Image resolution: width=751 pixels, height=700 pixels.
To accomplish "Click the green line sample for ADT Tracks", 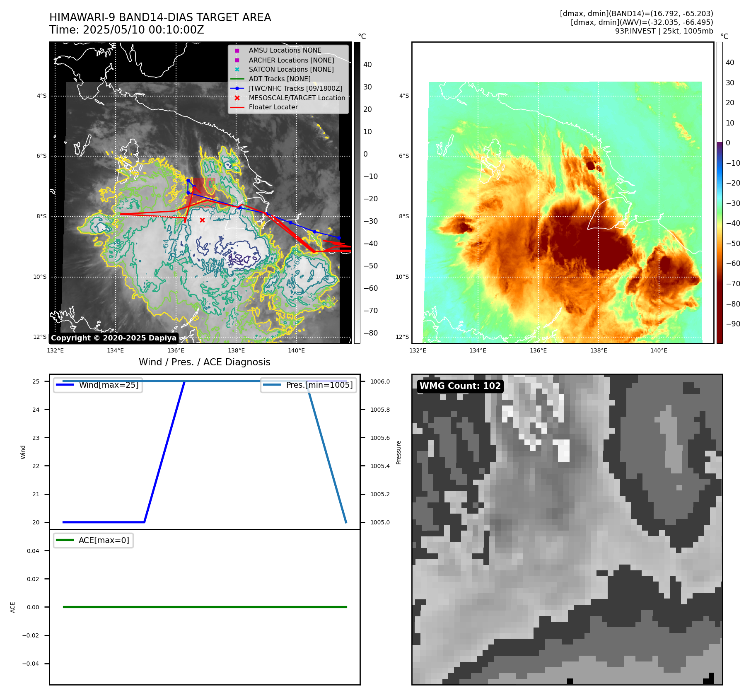I will coord(237,79).
